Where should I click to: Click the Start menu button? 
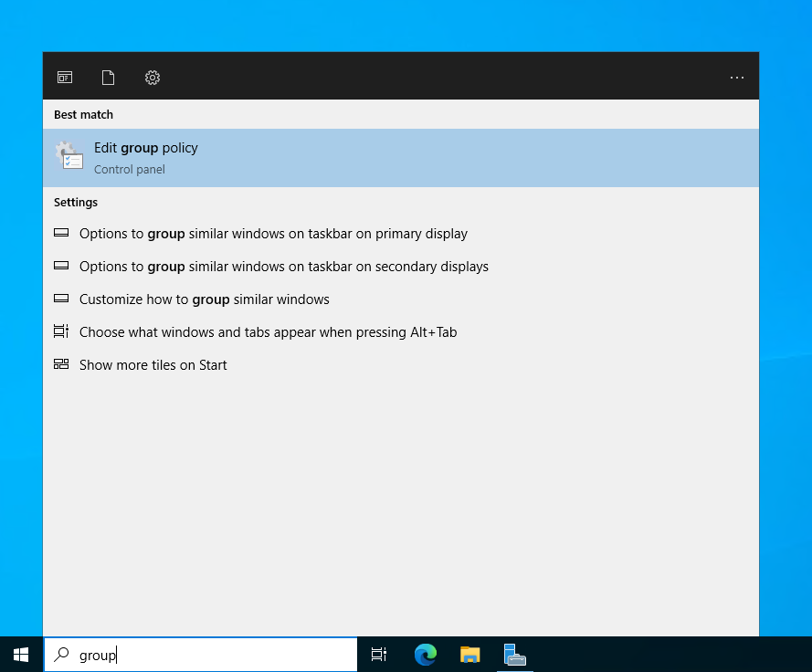tap(19, 655)
